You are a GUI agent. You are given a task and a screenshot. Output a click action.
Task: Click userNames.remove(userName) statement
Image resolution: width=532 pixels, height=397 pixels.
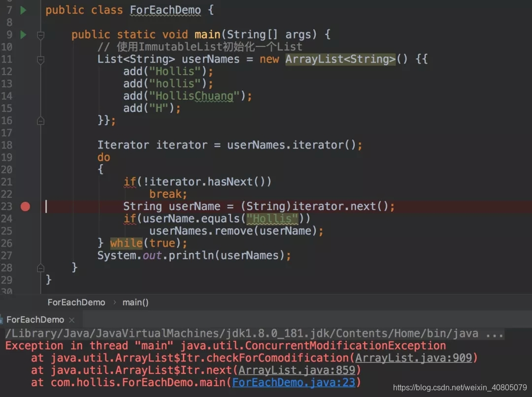(236, 231)
